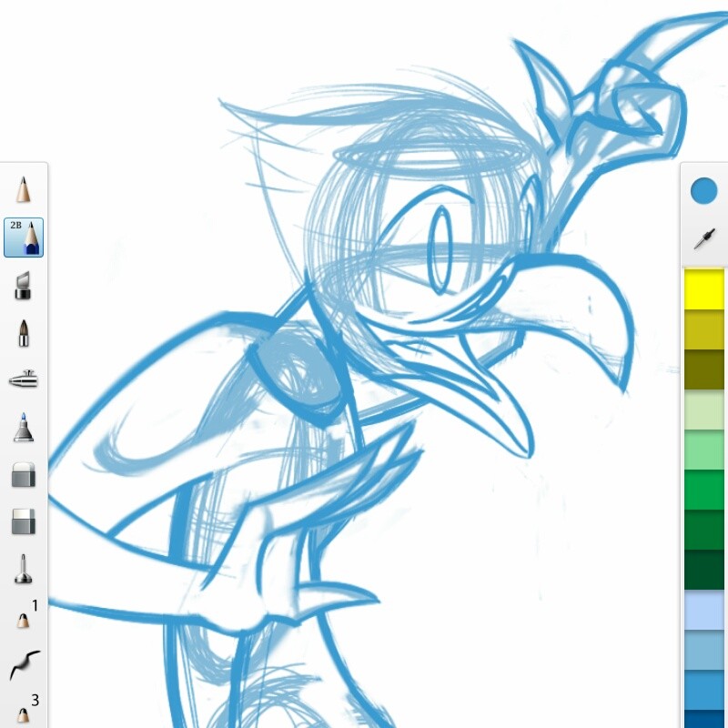
Task: Choose the pale blue swatch
Action: click(703, 610)
